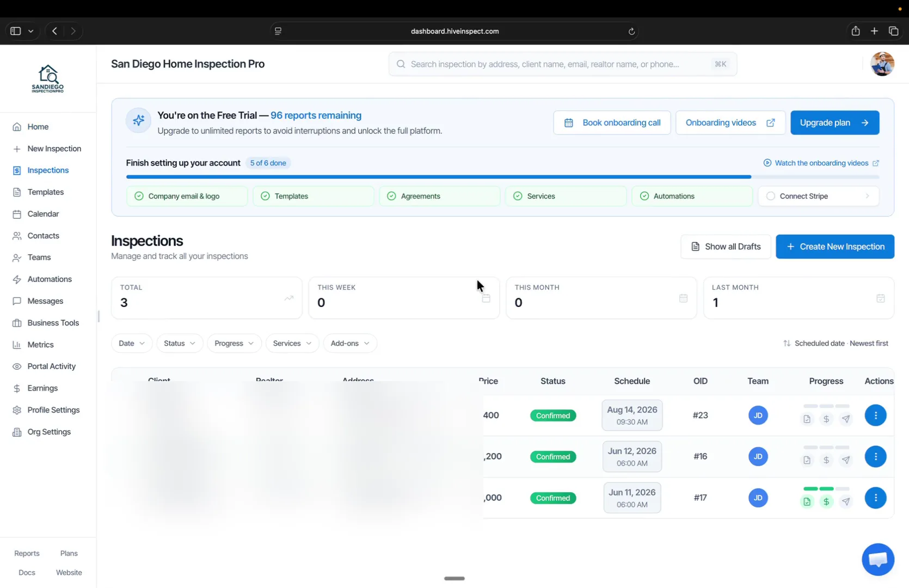The height and width of the screenshot is (588, 909).
Task: Open the completed Automations setup step
Action: click(x=692, y=196)
